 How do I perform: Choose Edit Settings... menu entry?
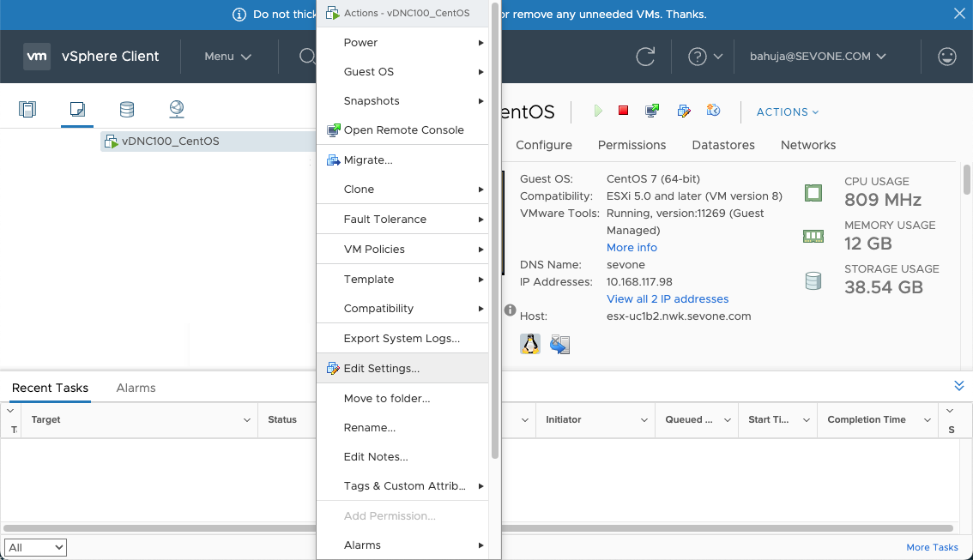402,368
